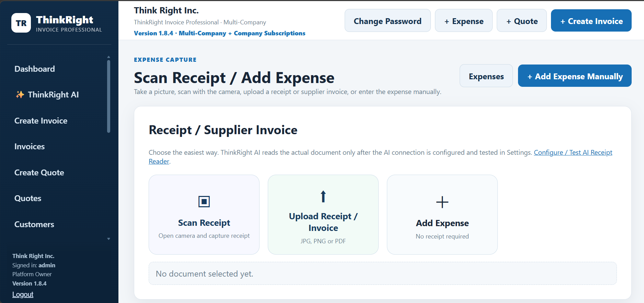Click the Logout link
The height and width of the screenshot is (303, 644).
(x=23, y=294)
